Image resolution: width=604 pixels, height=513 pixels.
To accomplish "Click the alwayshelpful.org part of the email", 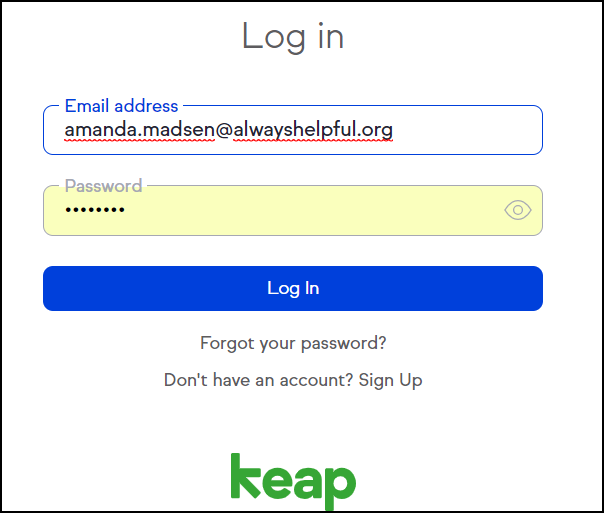I will point(313,129).
